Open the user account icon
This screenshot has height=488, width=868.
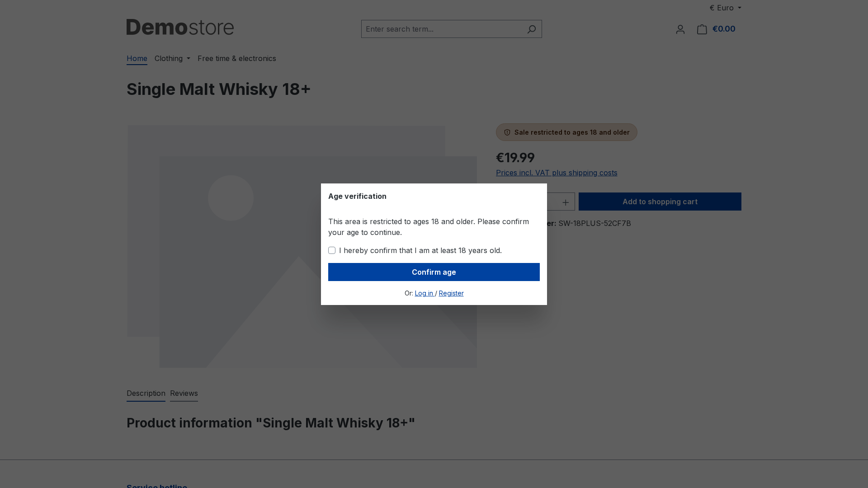click(680, 29)
